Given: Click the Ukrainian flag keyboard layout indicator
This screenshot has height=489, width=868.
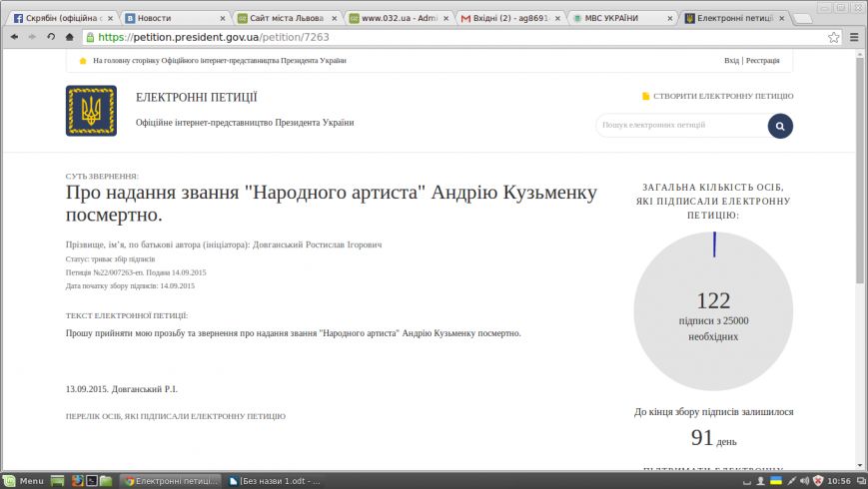Looking at the screenshot, I should [x=776, y=481].
